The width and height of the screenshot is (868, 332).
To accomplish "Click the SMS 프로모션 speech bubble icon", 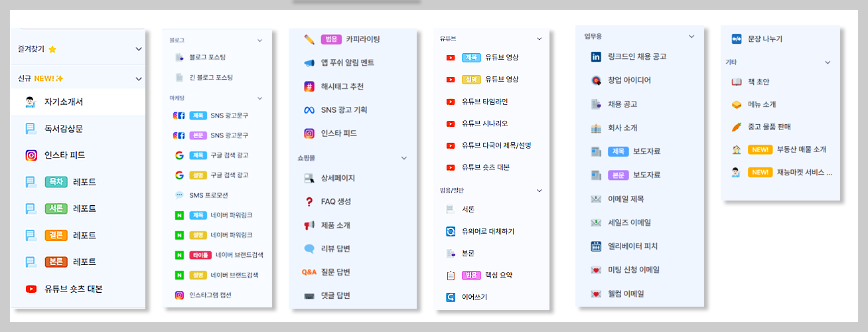I will (x=179, y=195).
